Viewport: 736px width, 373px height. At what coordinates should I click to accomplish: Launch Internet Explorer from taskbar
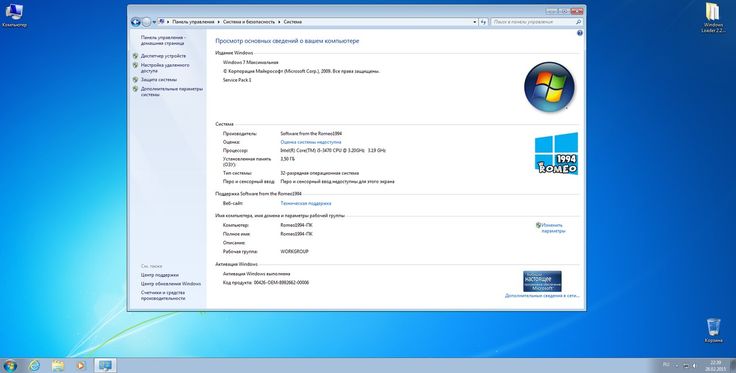click(x=34, y=365)
